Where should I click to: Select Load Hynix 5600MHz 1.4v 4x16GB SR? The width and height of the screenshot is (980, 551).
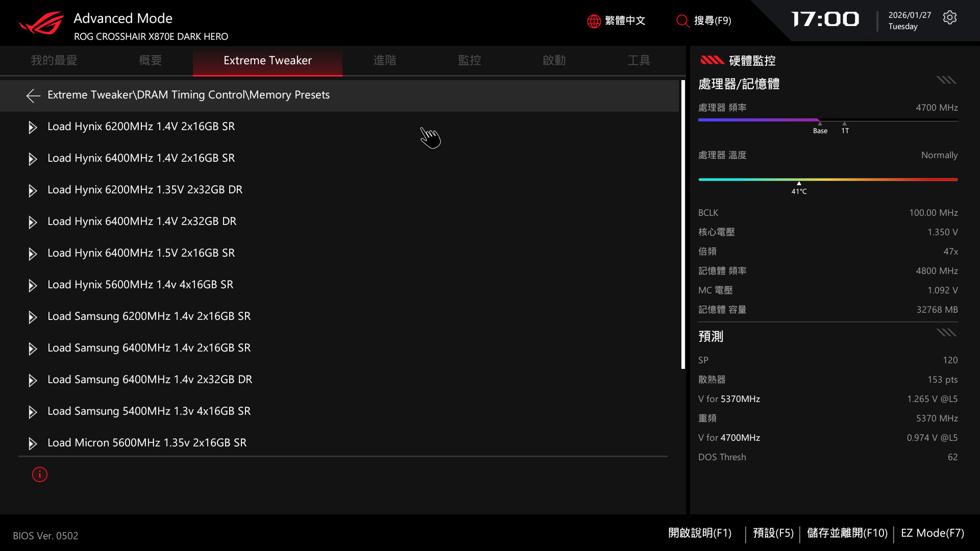(140, 285)
